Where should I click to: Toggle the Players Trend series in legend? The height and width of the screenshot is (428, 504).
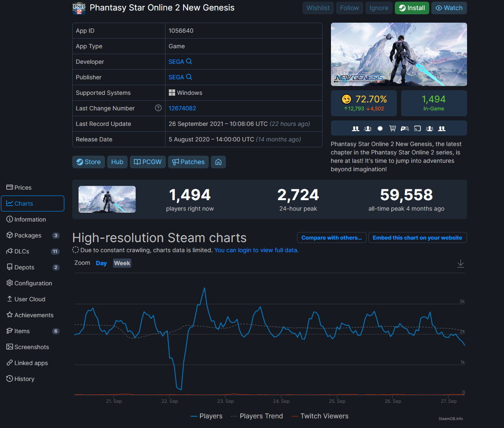click(x=257, y=416)
